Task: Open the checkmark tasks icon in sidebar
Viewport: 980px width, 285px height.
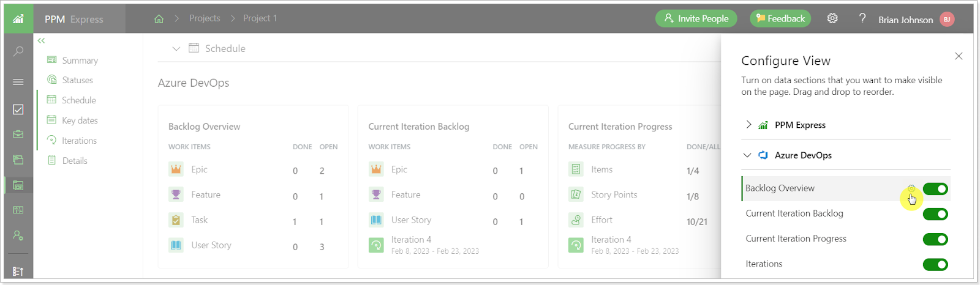Action: [18, 109]
